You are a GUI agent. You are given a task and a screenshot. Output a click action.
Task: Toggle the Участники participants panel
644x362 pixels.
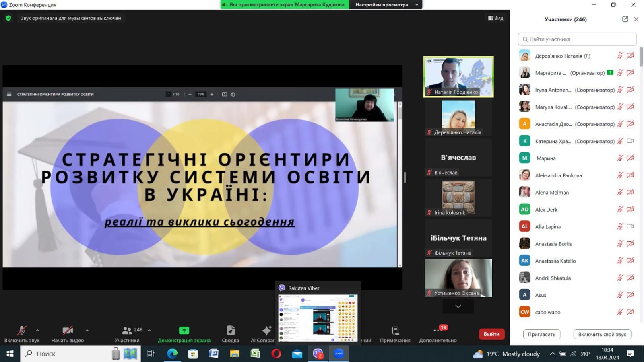pos(127,334)
